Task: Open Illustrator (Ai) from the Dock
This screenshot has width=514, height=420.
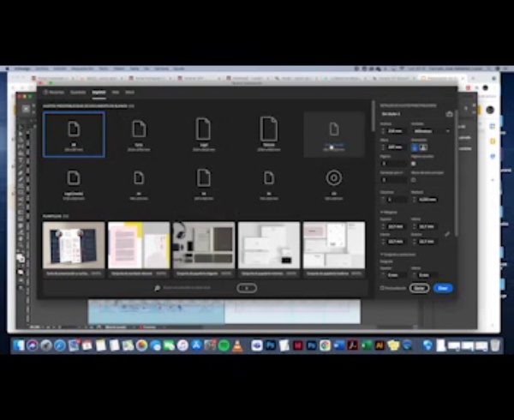Action: (x=380, y=345)
